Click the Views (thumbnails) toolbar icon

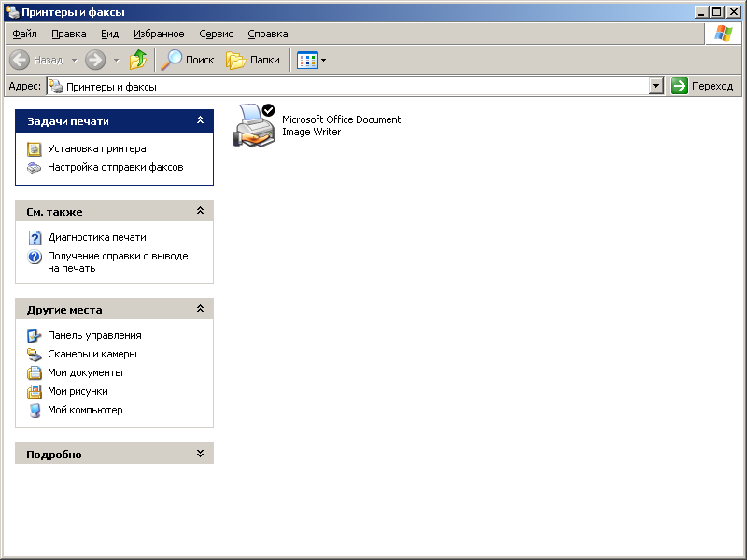coord(307,61)
